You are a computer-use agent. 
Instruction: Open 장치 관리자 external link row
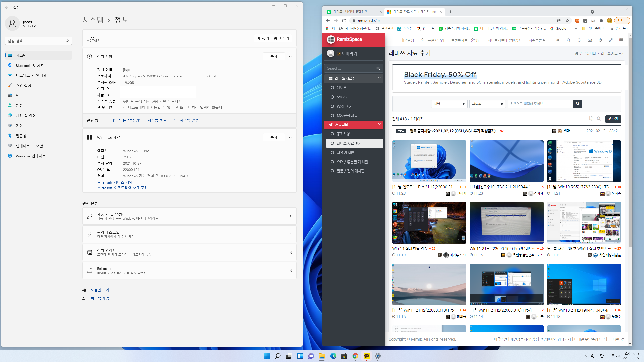(189, 252)
